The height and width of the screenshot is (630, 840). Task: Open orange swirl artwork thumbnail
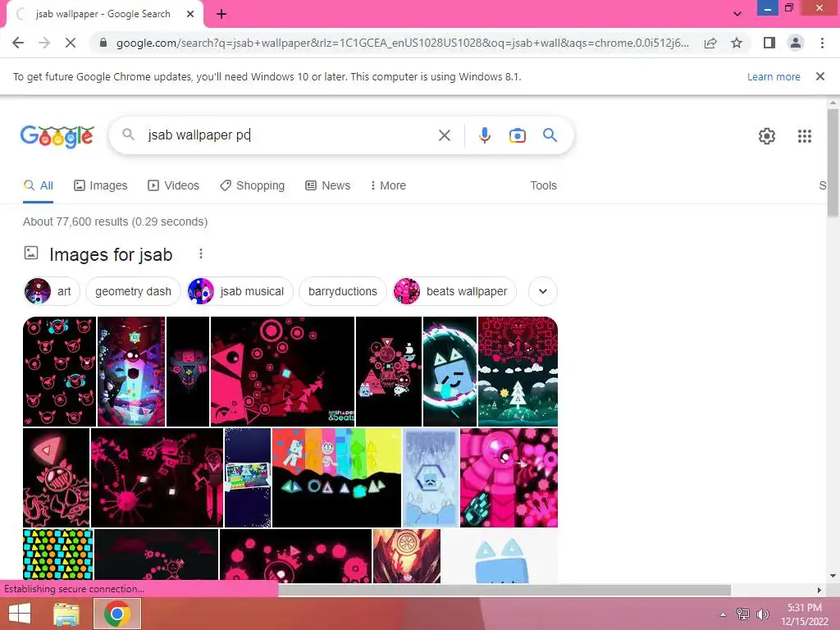pos(407,555)
